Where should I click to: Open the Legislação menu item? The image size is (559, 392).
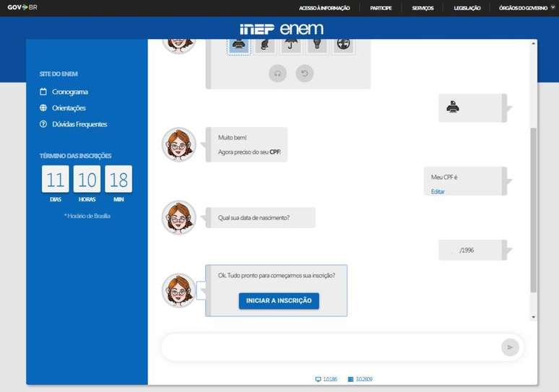pyautogui.click(x=467, y=8)
